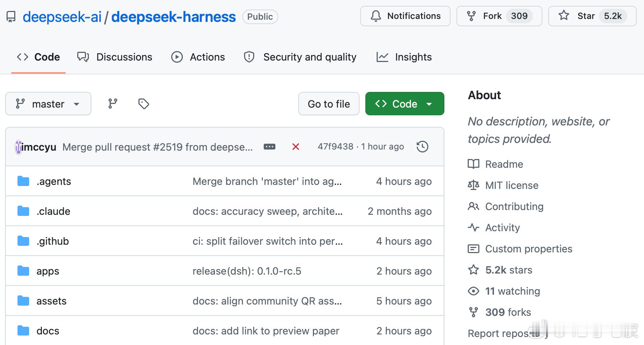The width and height of the screenshot is (644, 345).
Task: Open the 11 watching link
Action: (513, 291)
